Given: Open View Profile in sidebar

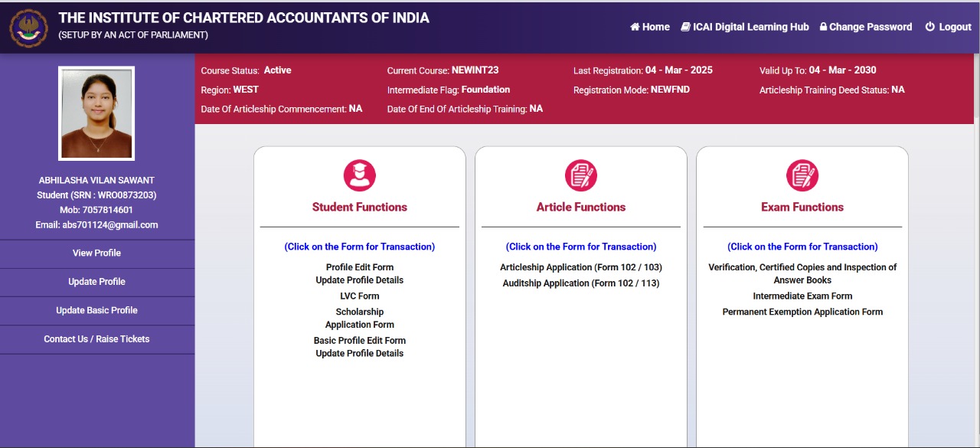Looking at the screenshot, I should (x=96, y=253).
